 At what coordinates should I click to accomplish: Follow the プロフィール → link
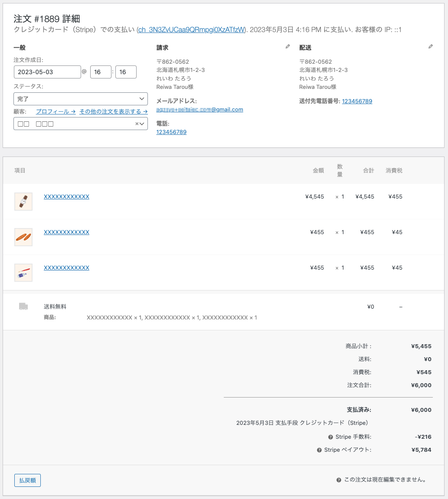[x=56, y=111]
